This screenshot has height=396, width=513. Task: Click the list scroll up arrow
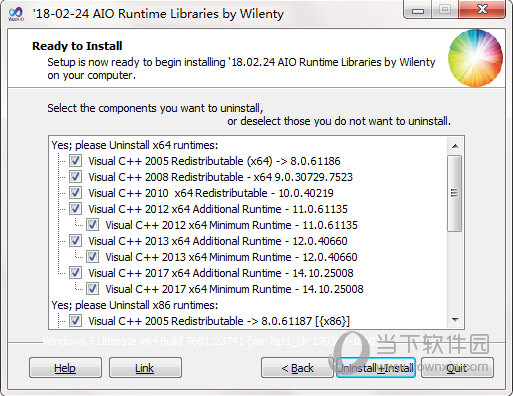click(x=455, y=146)
